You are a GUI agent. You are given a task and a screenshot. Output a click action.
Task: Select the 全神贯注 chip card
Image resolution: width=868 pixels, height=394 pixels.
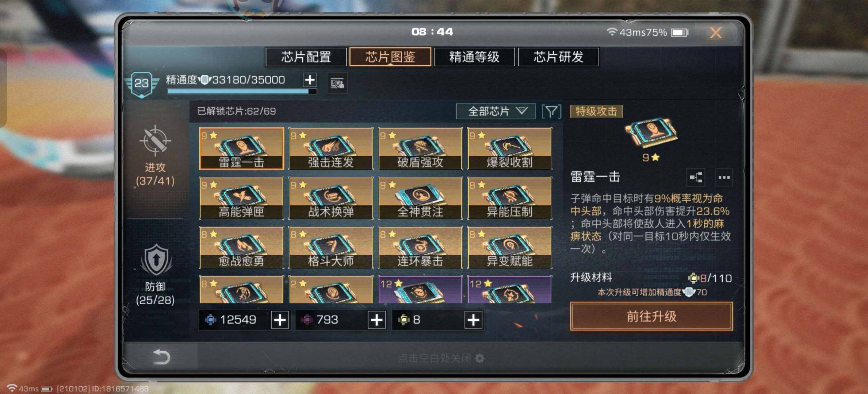(420, 198)
